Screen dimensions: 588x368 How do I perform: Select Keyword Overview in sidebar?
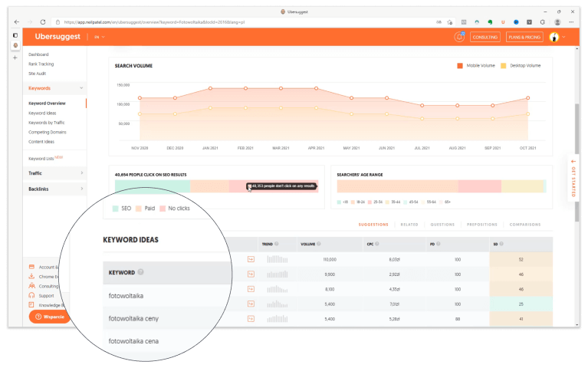click(x=47, y=103)
